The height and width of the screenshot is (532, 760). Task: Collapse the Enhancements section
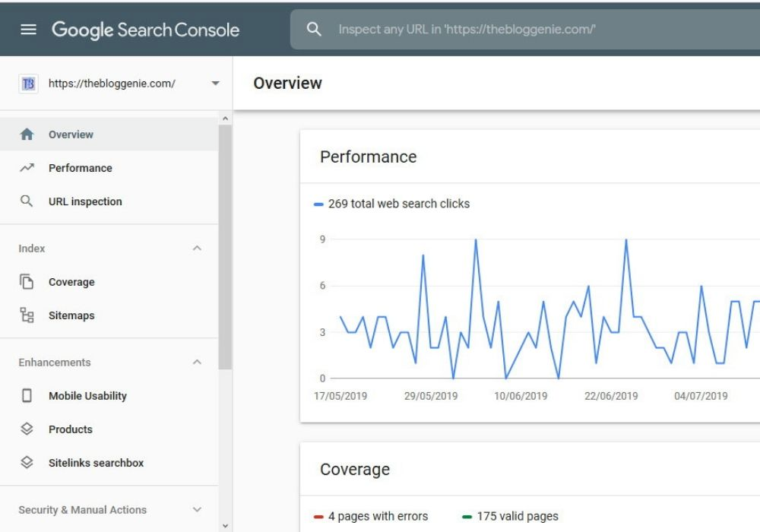pos(197,363)
